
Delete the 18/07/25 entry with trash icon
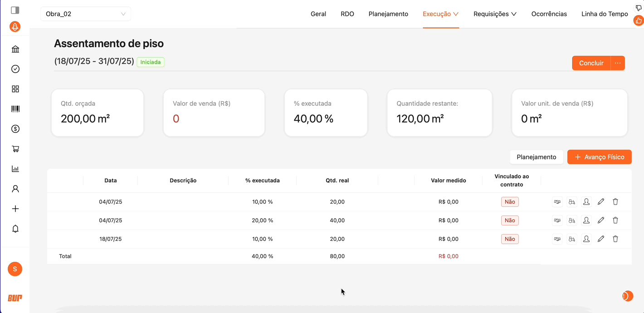[x=615, y=239]
